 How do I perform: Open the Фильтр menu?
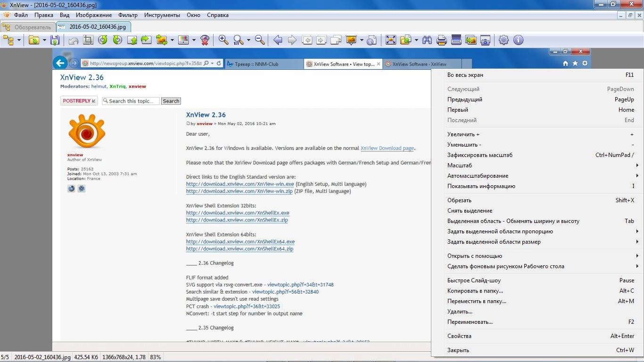pos(128,15)
